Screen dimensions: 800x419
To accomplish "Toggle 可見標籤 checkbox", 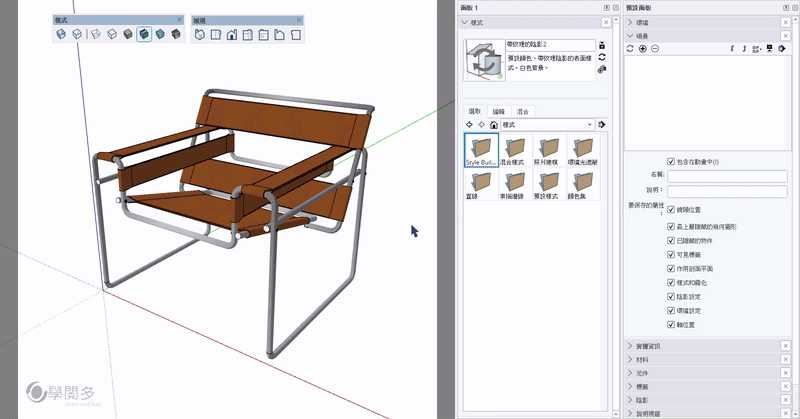I will point(671,254).
